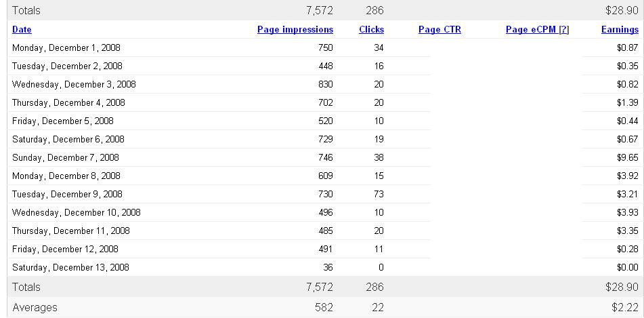Select the Wednesday, December 10, 2008 date
The width and height of the screenshot is (644, 318).
[76, 213]
